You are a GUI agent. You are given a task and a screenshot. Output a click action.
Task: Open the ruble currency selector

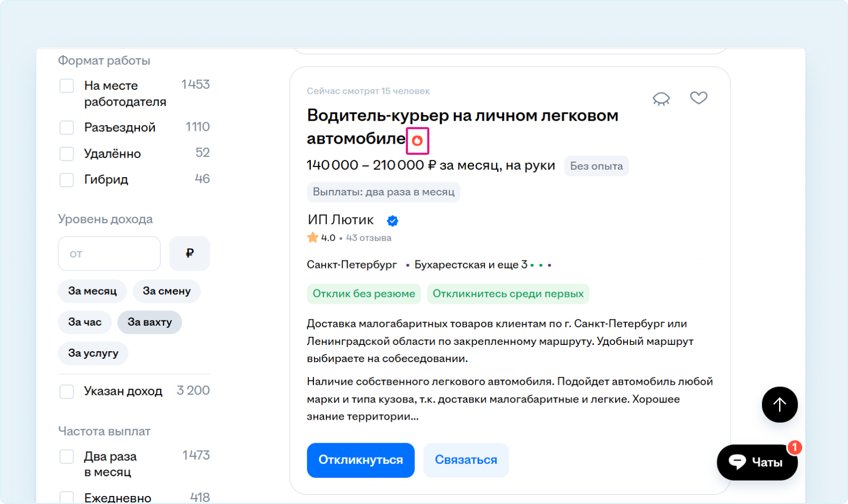tap(189, 254)
